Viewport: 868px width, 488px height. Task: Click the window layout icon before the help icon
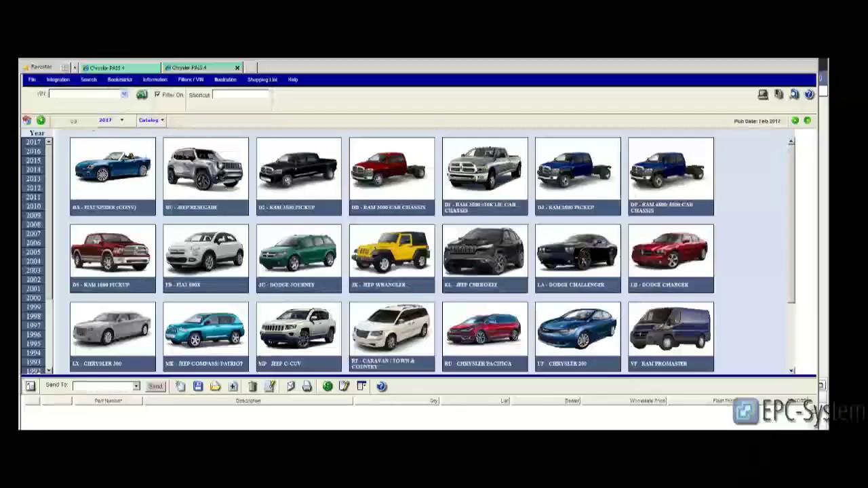pos(361,386)
